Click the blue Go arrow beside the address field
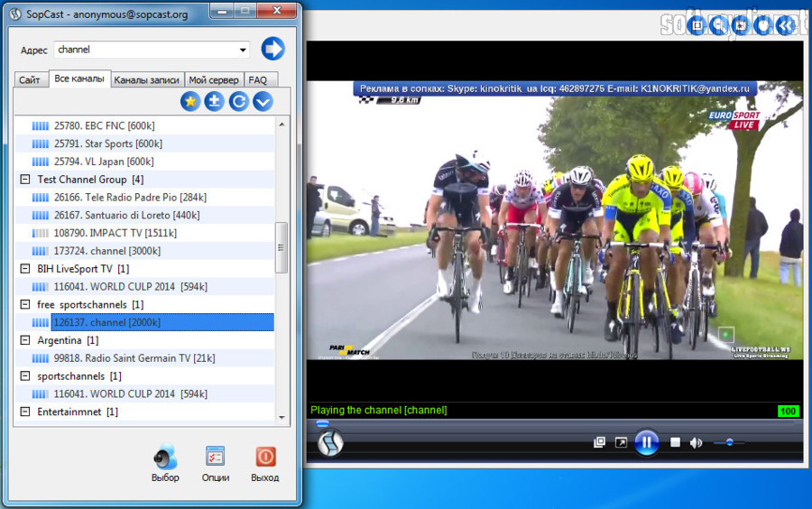This screenshot has height=509, width=812. [272, 49]
